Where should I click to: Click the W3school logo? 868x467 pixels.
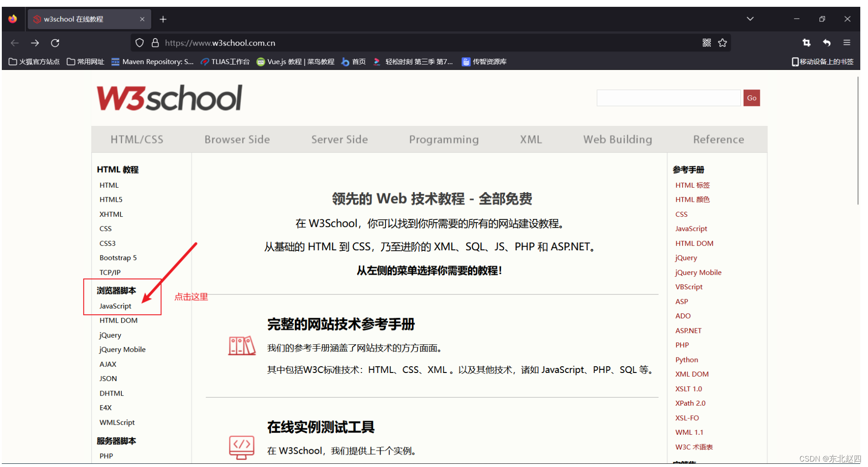point(169,98)
